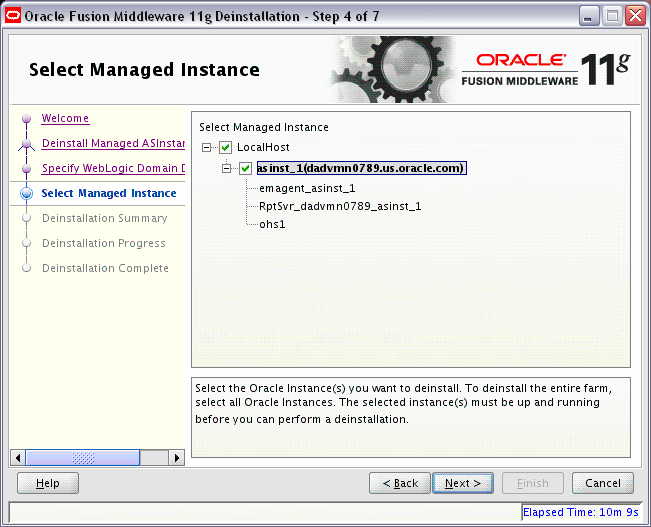Click Deinstallation Progress step bullet

click(27, 243)
